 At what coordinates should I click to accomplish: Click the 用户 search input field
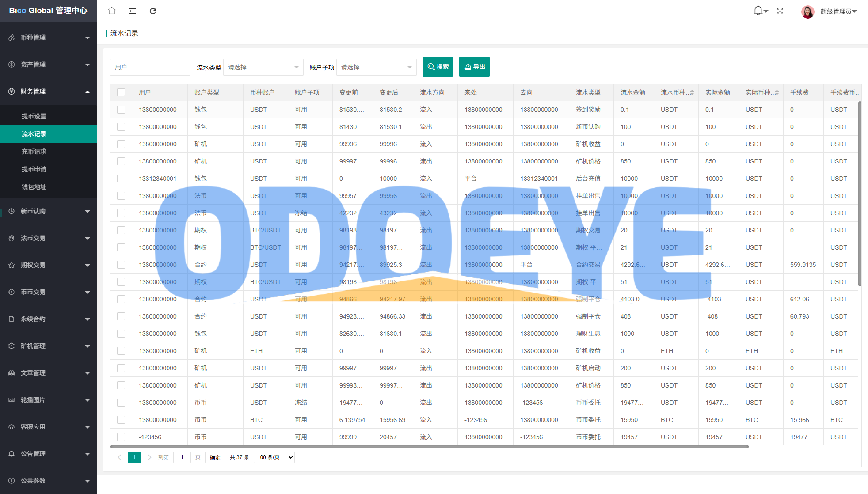click(x=150, y=67)
